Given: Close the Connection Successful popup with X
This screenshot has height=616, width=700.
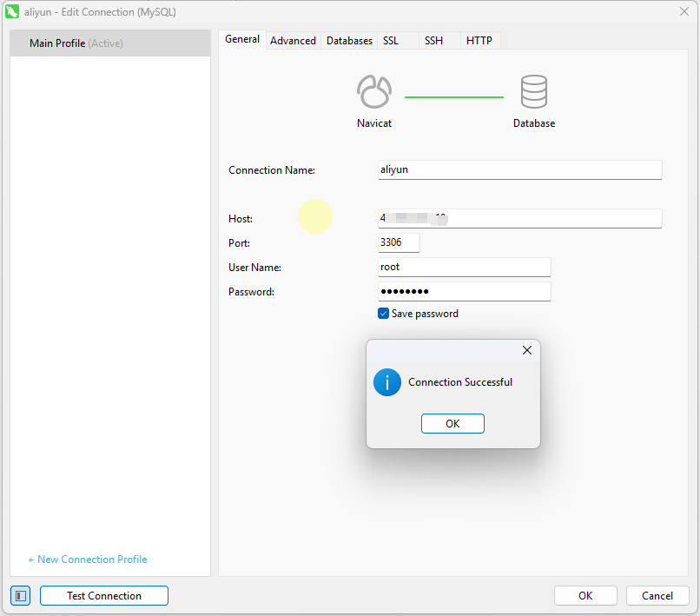Looking at the screenshot, I should tap(527, 350).
